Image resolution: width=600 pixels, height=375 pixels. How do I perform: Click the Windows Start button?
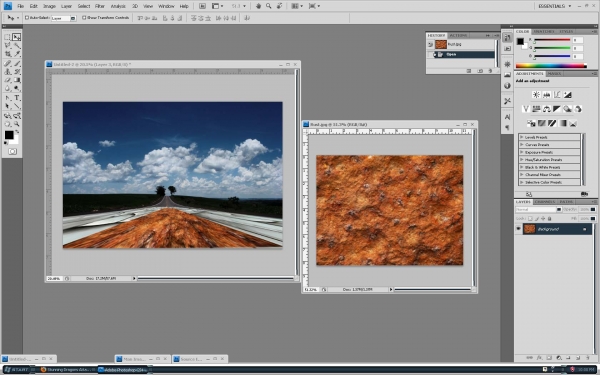[x=17, y=370]
